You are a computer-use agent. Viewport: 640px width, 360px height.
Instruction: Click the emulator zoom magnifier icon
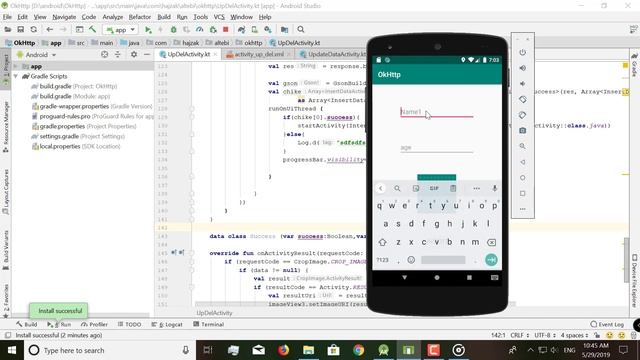click(x=522, y=146)
